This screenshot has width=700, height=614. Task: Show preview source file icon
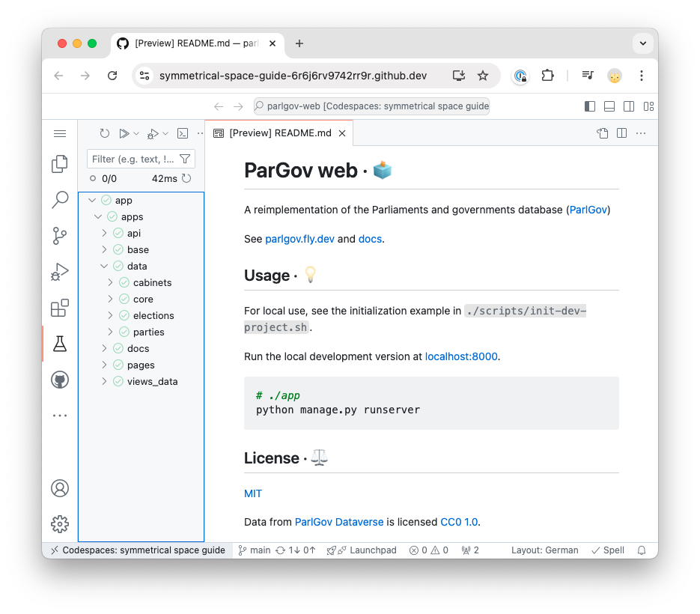[x=603, y=133]
